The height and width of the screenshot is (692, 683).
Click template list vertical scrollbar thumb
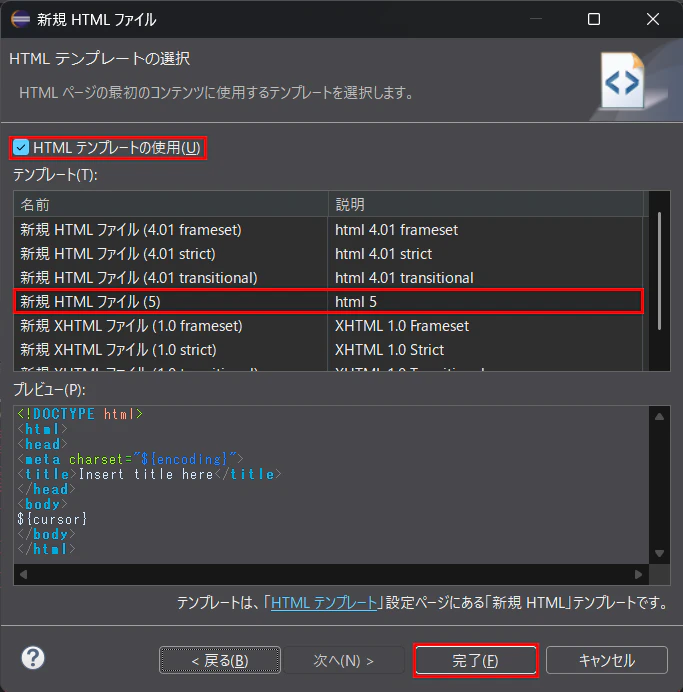click(659, 271)
